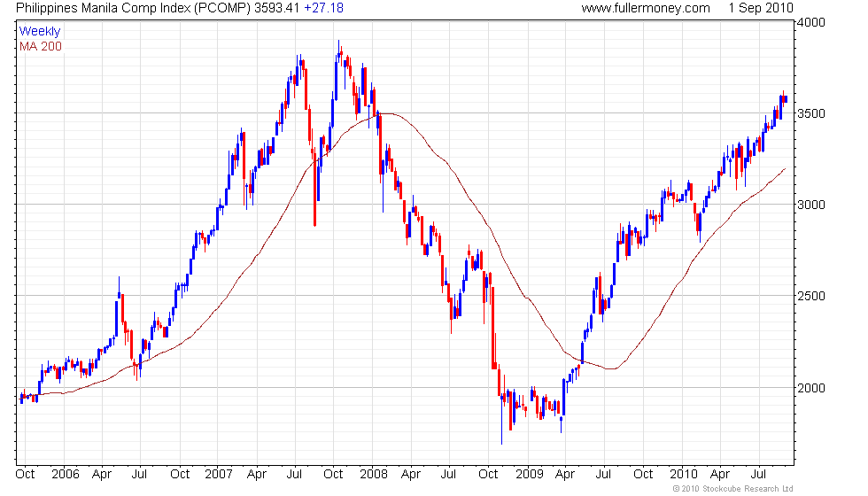Click the 2010 year label on time axis
Viewport: 868px width, 496px height.
(684, 475)
